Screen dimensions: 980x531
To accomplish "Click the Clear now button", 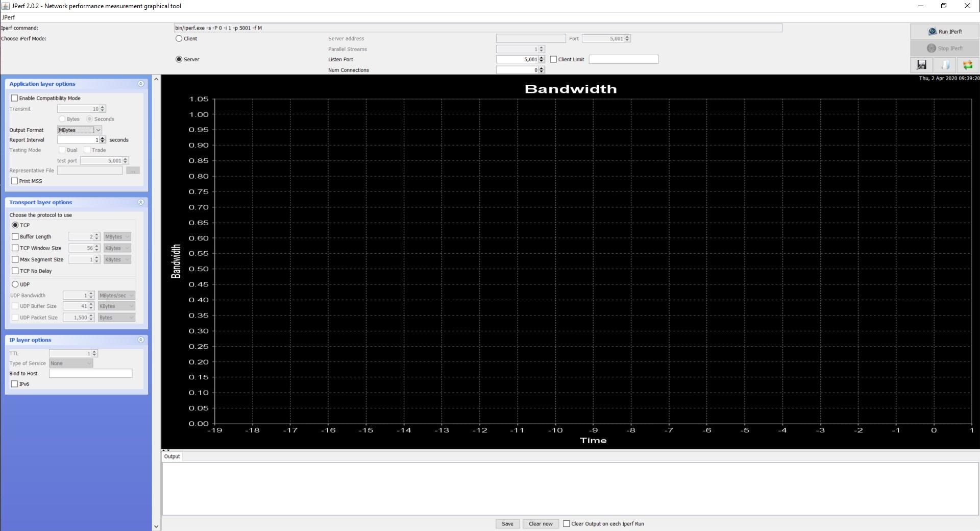I will pyautogui.click(x=541, y=524).
